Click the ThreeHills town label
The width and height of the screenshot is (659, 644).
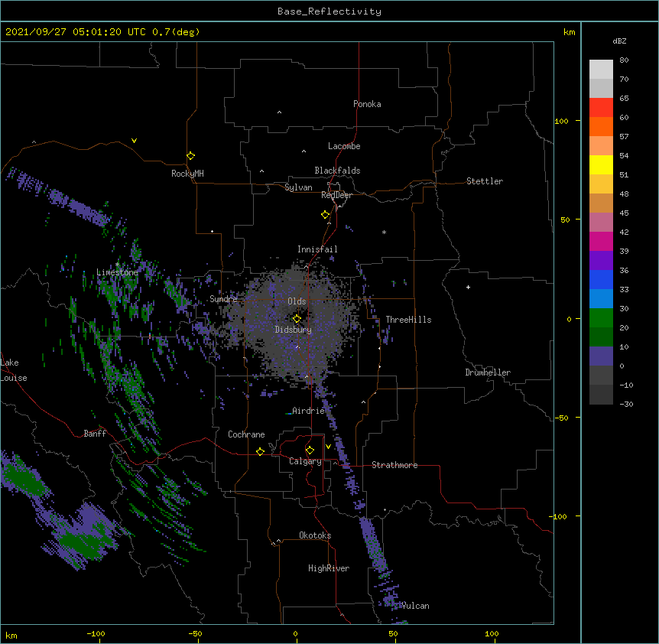click(x=408, y=320)
